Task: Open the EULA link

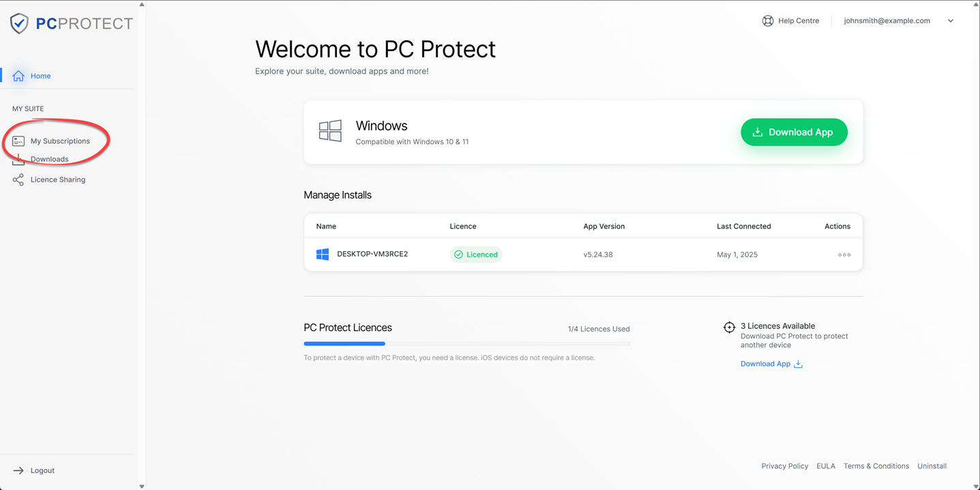Action: point(826,466)
